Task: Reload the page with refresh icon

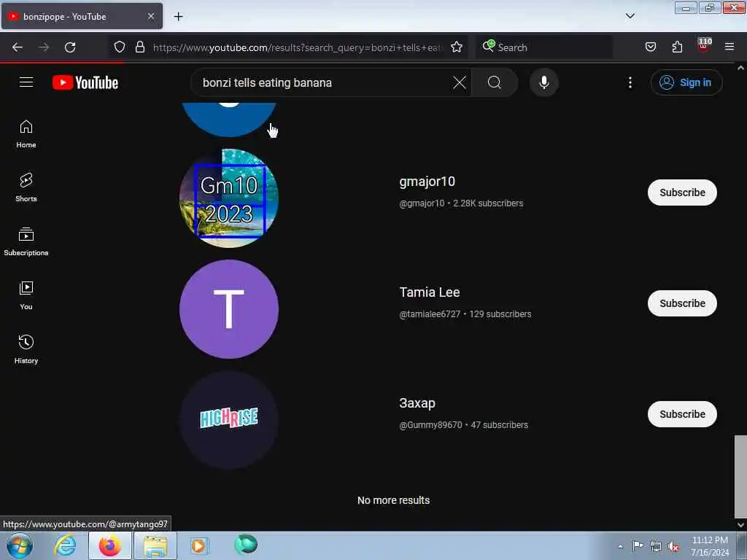Action: [70, 47]
